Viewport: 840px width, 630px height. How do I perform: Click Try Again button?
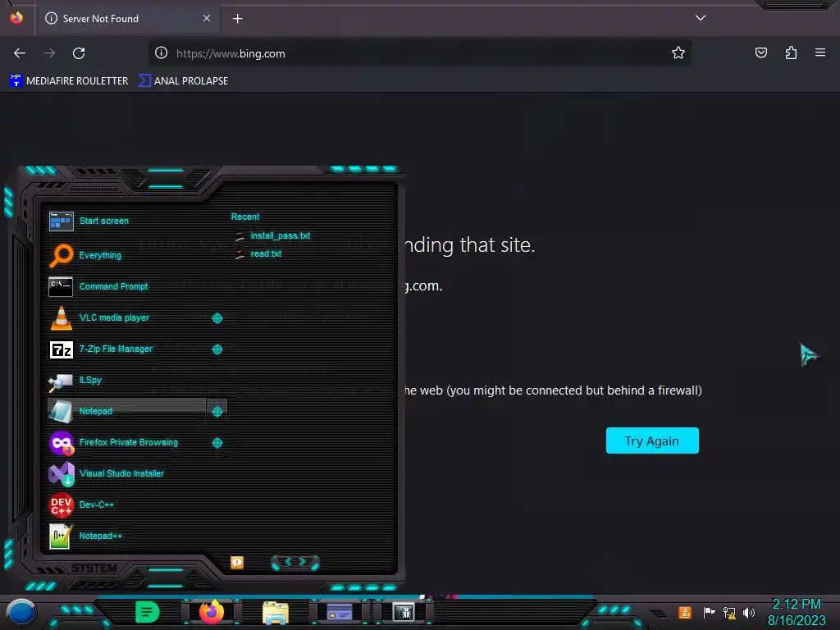click(652, 441)
